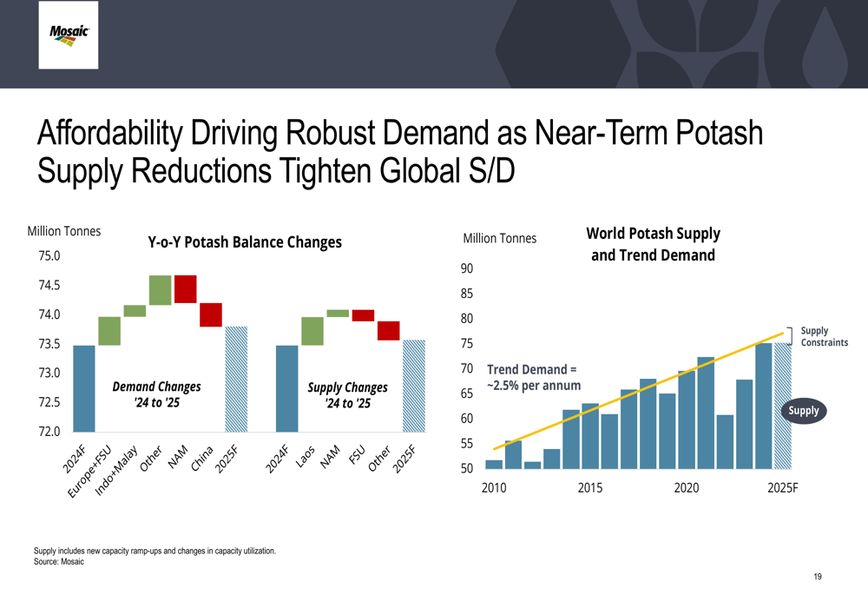Screen dimensions: 868x595
Task: Click the '75.0' y-axis value
Action: 49,256
